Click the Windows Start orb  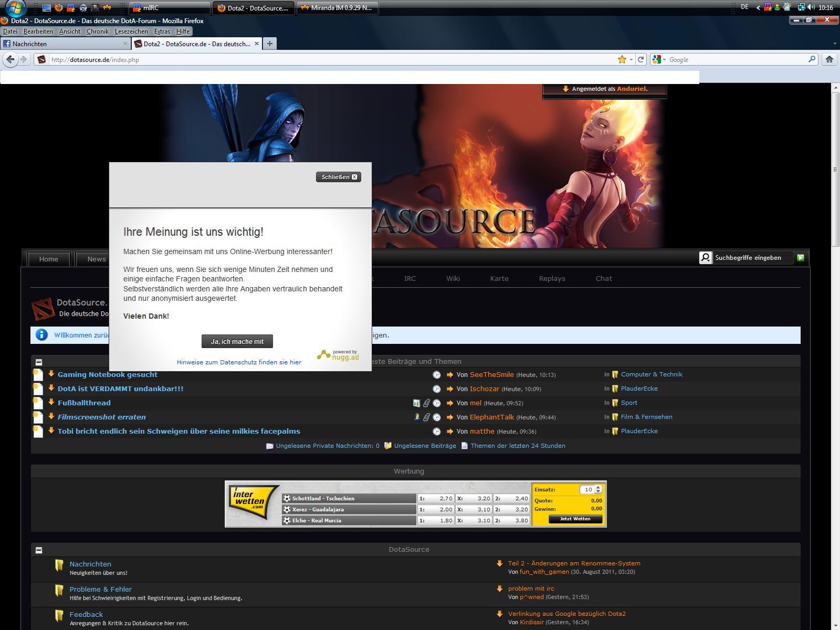click(15, 8)
